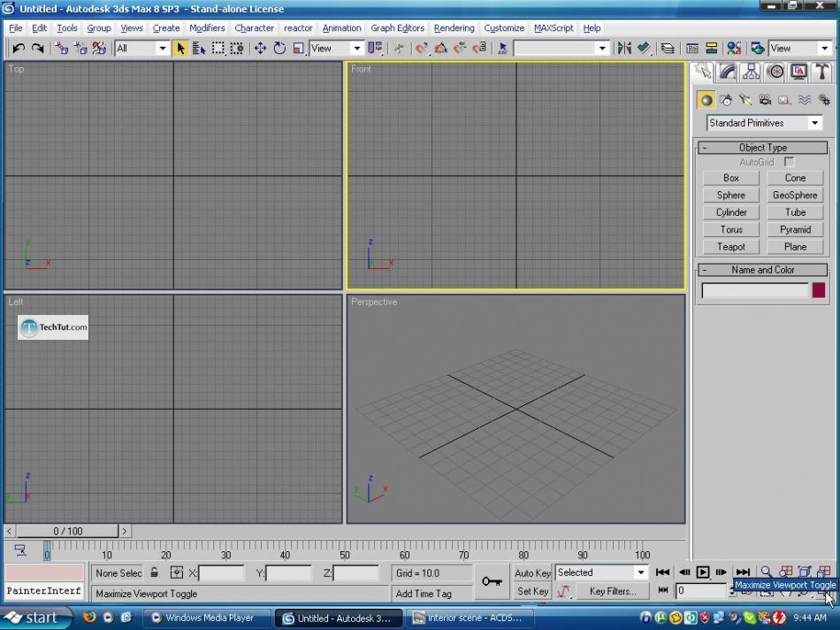
Task: Click the Sphere primitive button
Action: pos(730,196)
